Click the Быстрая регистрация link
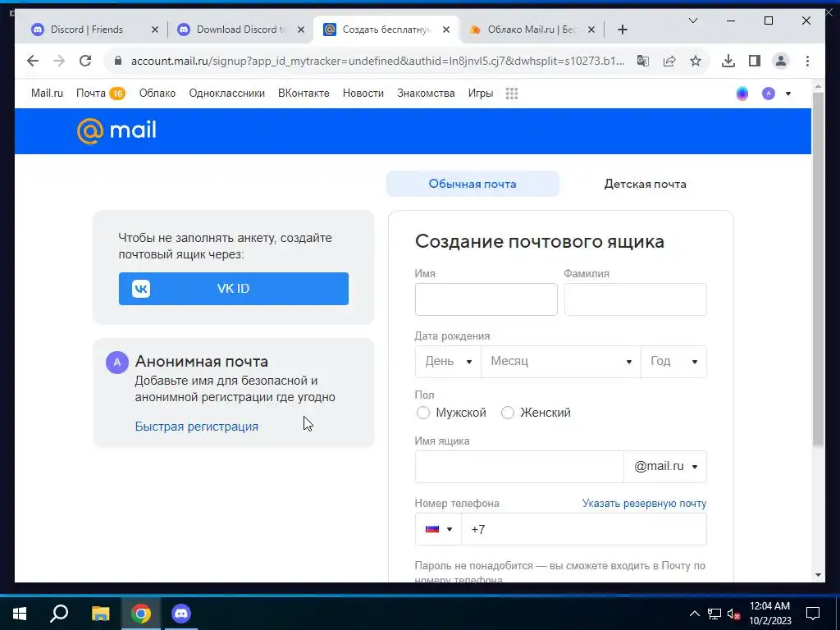The height and width of the screenshot is (630, 840). pos(197,427)
